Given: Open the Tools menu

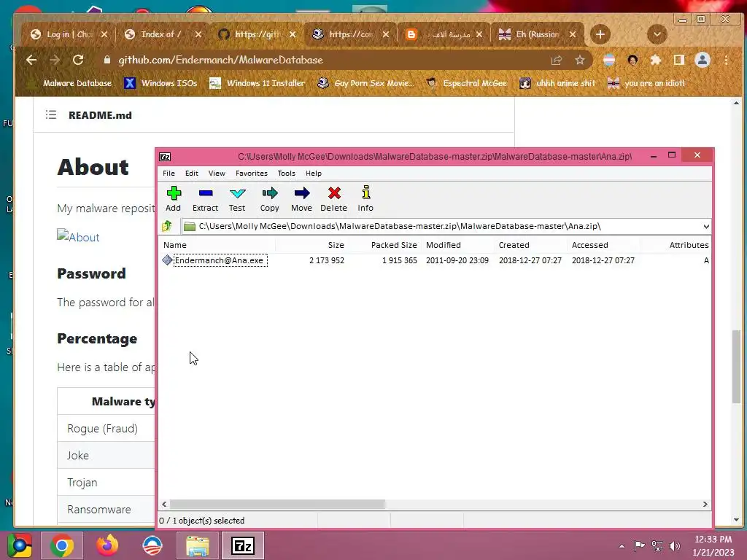Looking at the screenshot, I should click(286, 174).
